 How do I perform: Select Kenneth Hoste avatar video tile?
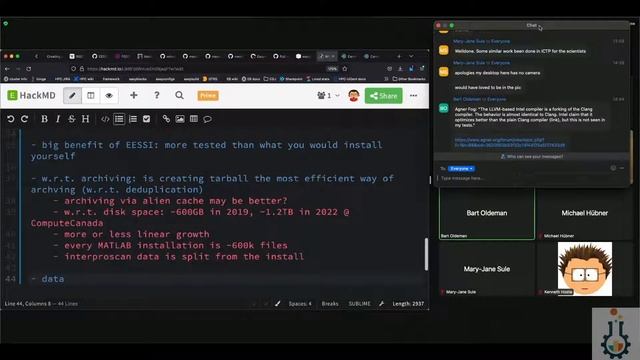(x=584, y=269)
